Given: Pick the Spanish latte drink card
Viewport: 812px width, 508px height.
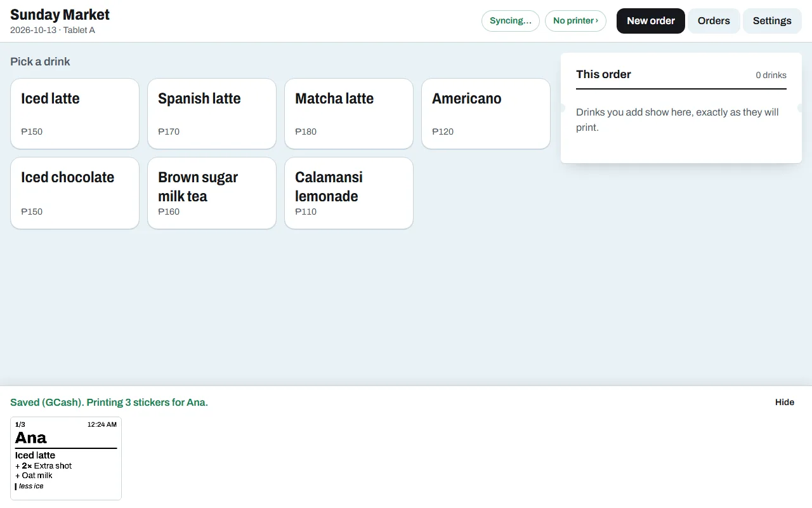Looking at the screenshot, I should click(x=212, y=114).
